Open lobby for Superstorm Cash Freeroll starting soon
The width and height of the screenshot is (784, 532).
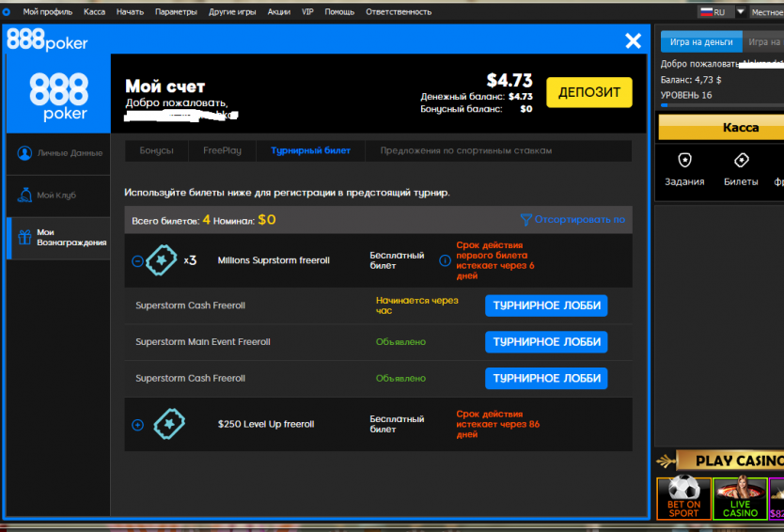coord(546,305)
